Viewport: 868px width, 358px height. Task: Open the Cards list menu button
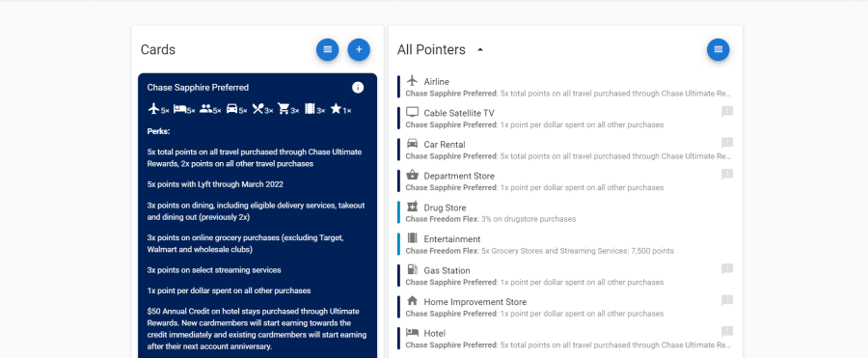pyautogui.click(x=327, y=49)
